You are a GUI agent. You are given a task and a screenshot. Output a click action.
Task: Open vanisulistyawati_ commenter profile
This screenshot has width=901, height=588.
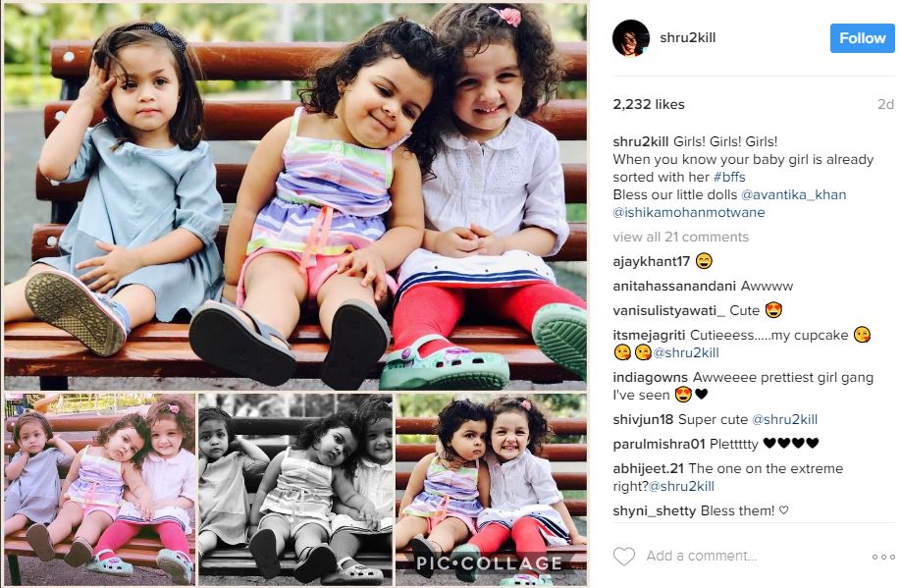668,311
